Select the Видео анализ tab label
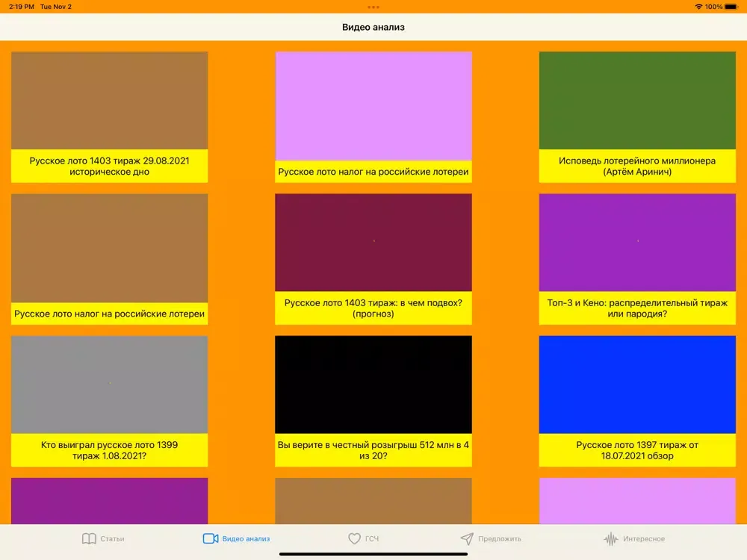The height and width of the screenshot is (560, 747). [x=246, y=538]
